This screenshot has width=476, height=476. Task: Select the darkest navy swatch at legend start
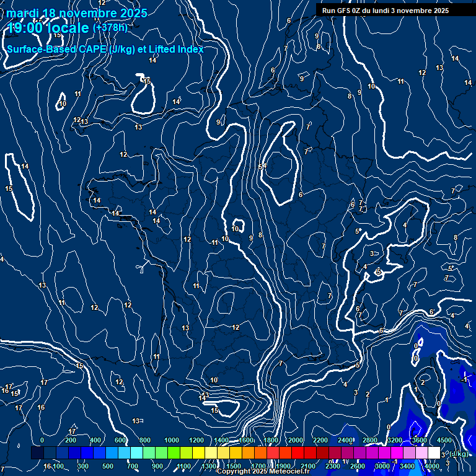point(37,452)
